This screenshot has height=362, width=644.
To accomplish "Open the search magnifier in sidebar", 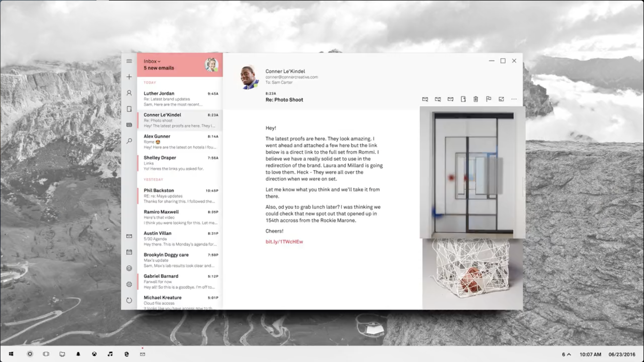I will click(129, 141).
